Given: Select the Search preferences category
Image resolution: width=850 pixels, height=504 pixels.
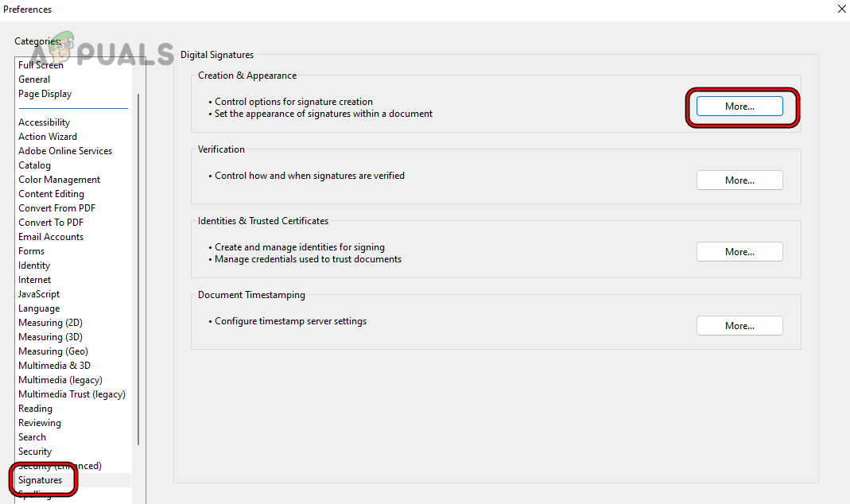Looking at the screenshot, I should pyautogui.click(x=32, y=436).
